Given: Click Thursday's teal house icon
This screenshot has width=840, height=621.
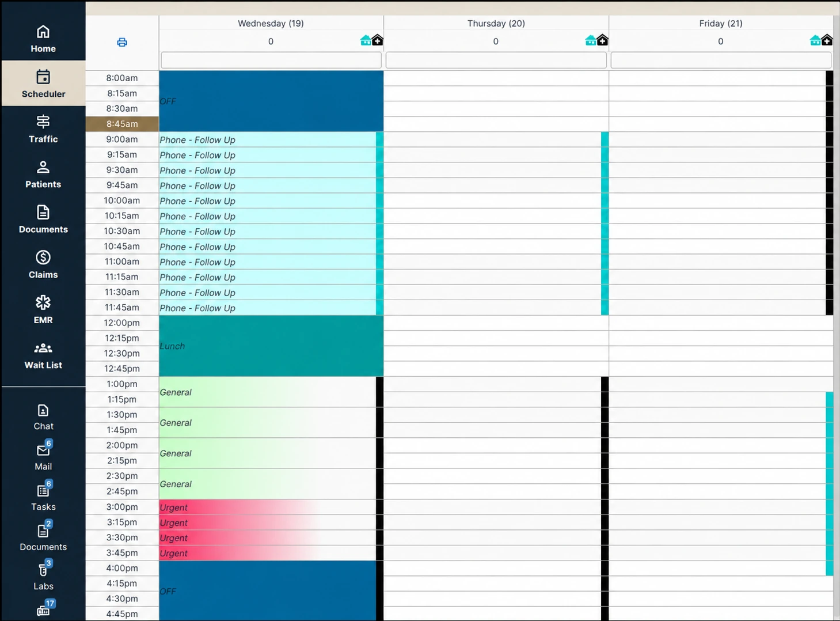Looking at the screenshot, I should (x=591, y=40).
